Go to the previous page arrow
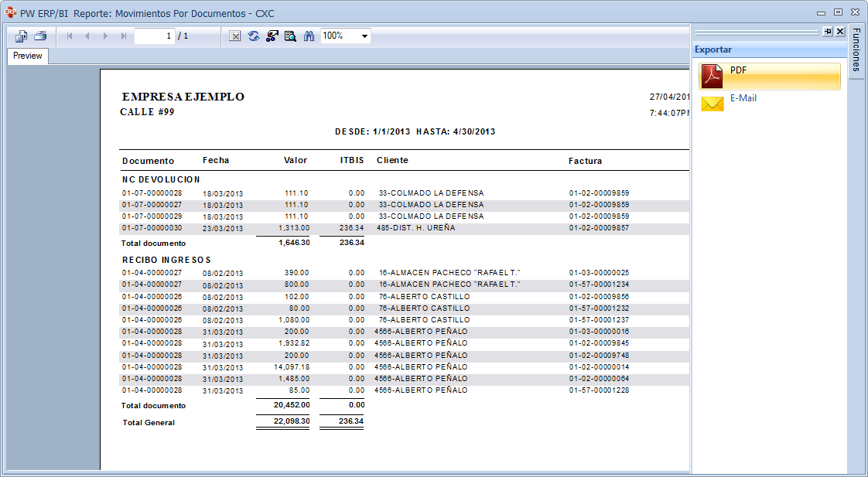The height and width of the screenshot is (477, 868). pos(87,36)
